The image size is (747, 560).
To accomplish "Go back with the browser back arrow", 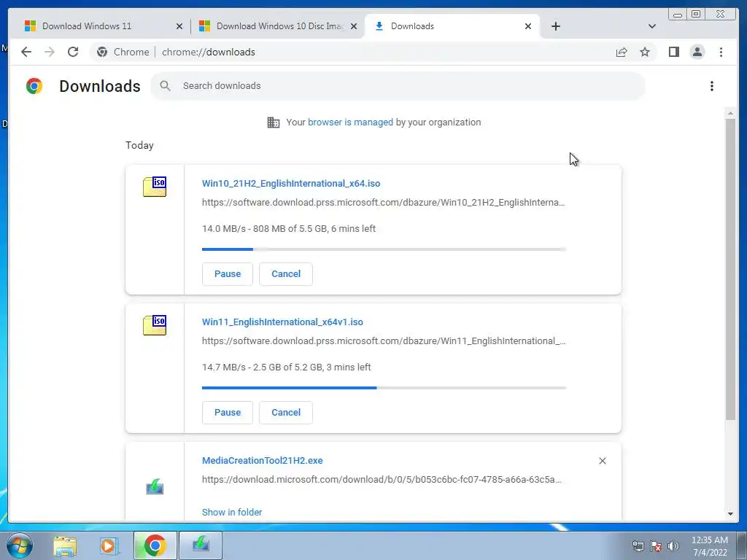I will (26, 52).
